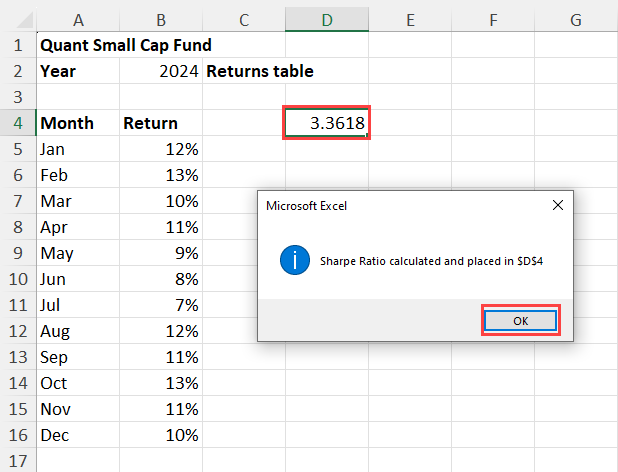Screen dimensions: 618x472
Task: Select column C header
Action: [x=244, y=20]
